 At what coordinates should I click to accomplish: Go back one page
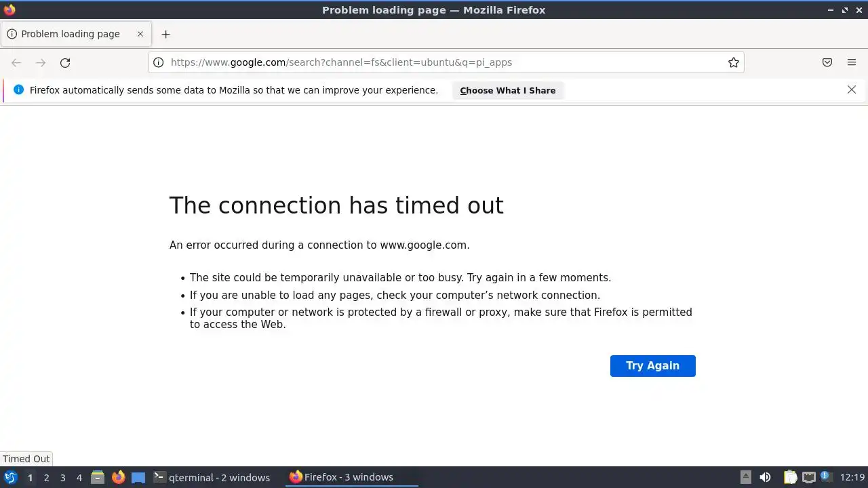coord(16,62)
